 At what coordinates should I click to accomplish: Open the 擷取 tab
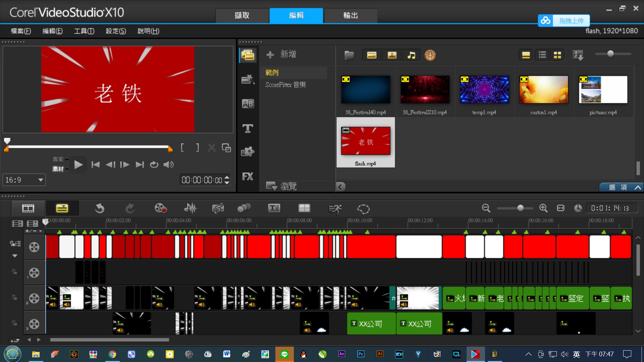pyautogui.click(x=242, y=15)
